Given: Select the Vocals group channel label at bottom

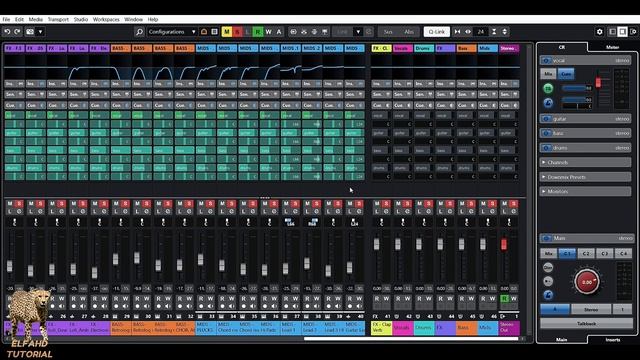Looking at the screenshot, I should 402,328.
